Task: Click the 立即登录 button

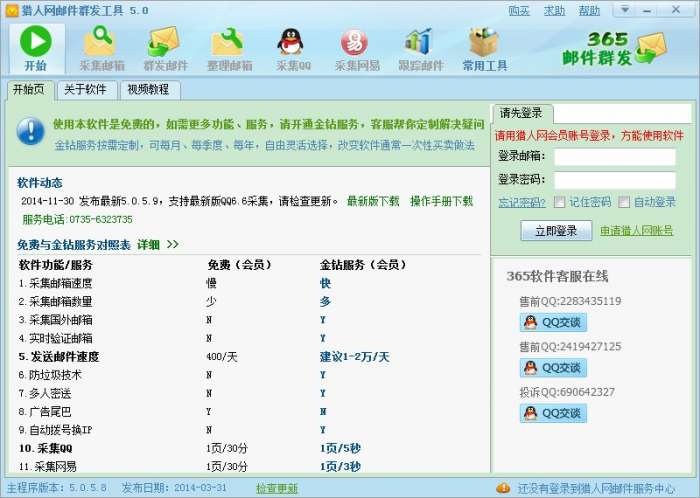Action: [x=556, y=231]
